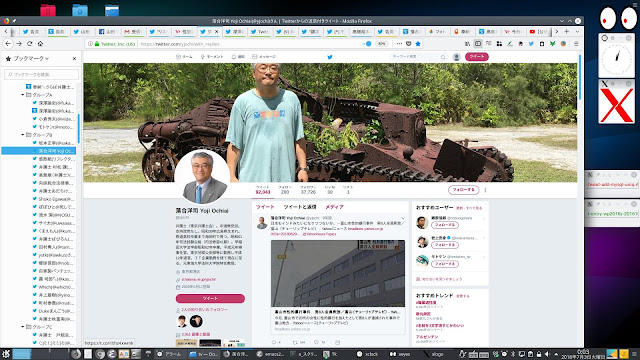This screenshot has height=360, width=640.
Task: Open the library icon in Firefox toolbar
Action: (467, 44)
